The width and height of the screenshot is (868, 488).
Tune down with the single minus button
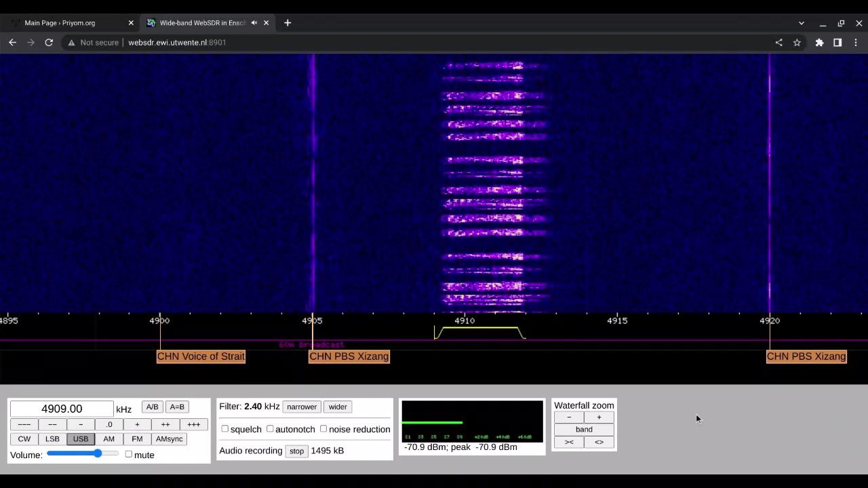(81, 424)
